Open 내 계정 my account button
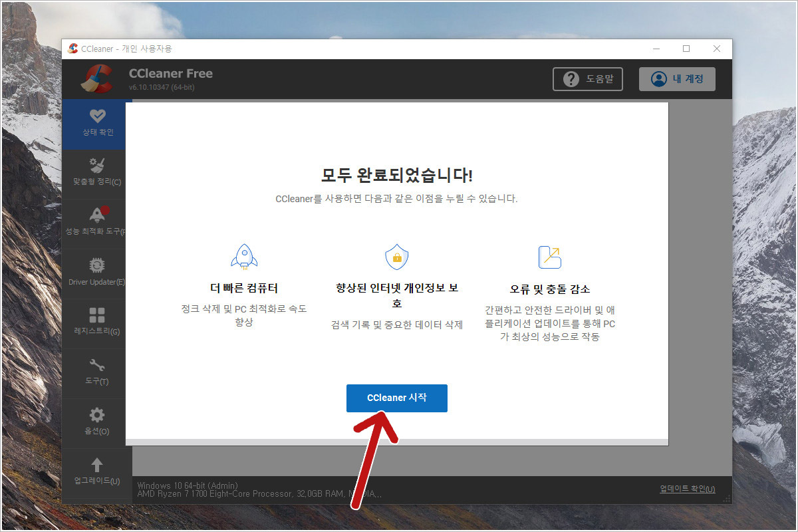798x532 pixels. (677, 79)
